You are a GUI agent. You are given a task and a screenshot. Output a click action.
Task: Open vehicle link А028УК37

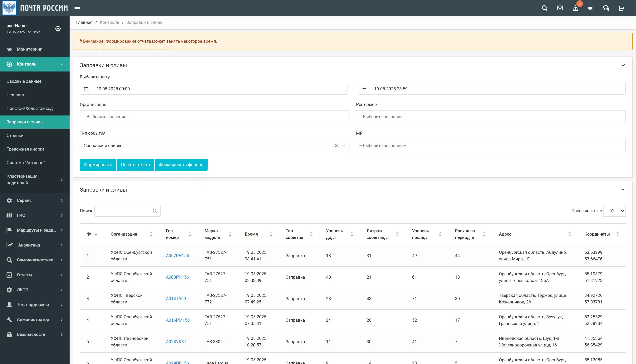tap(176, 342)
